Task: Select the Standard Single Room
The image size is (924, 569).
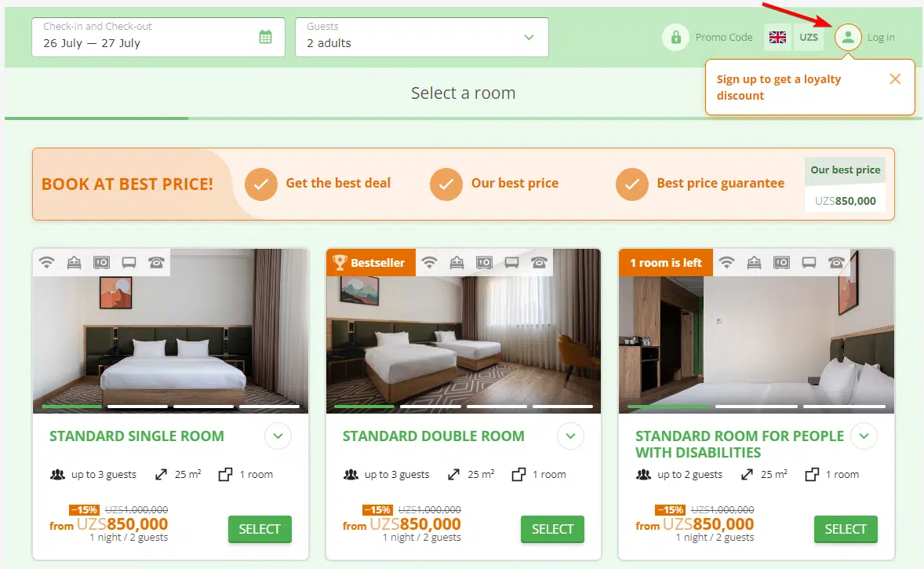Action: coord(260,529)
